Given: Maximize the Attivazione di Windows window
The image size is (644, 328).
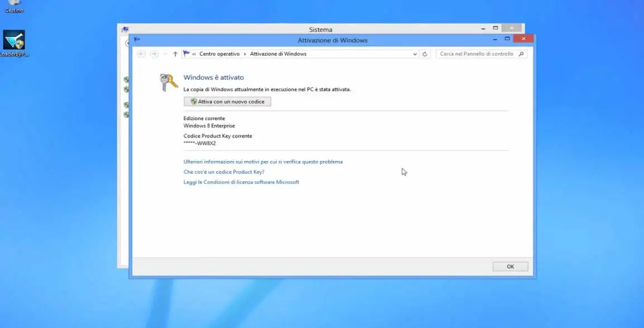Looking at the screenshot, I should tap(507, 39).
